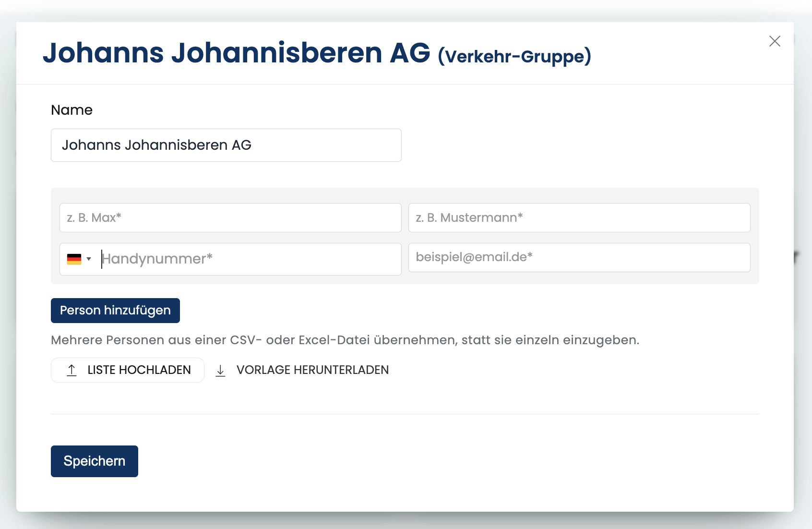
Task: Download the template via VORLAGE HERUNTERLADEN
Action: point(302,370)
